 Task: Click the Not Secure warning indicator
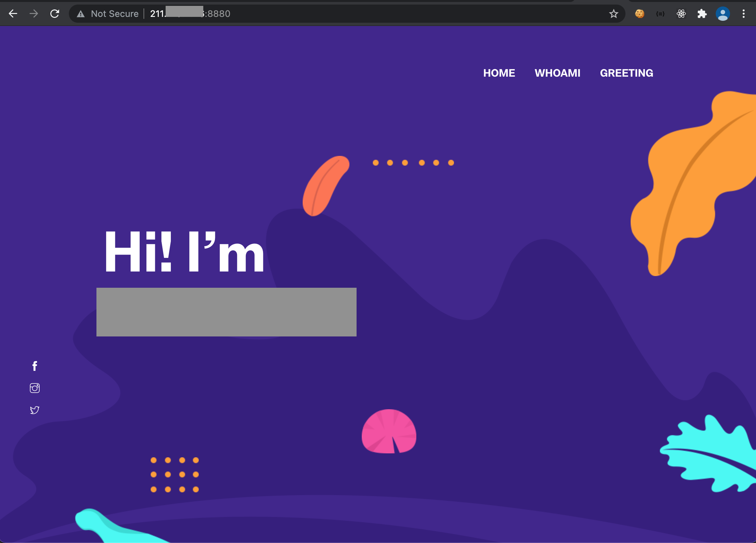107,14
